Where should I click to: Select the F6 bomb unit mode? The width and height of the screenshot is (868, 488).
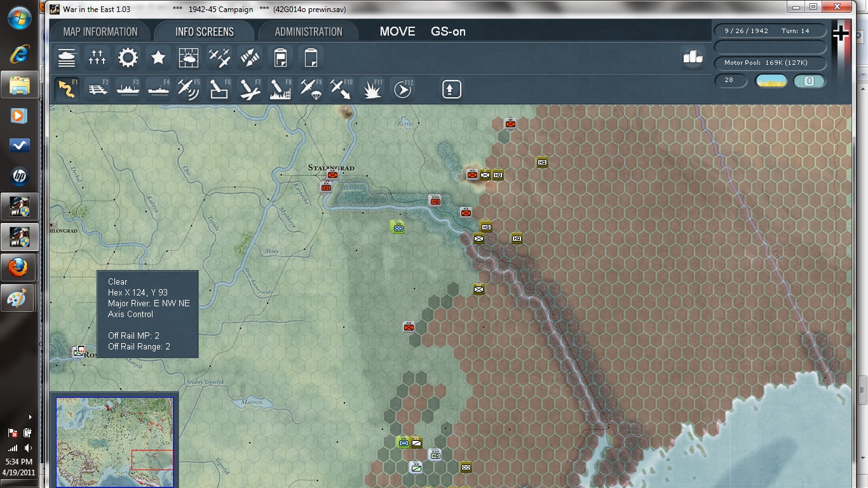pos(219,89)
